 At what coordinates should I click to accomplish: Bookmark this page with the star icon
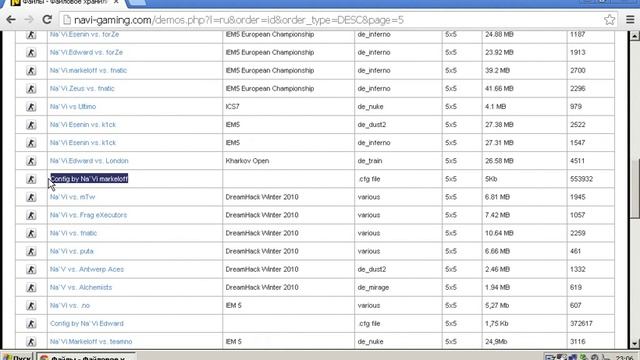(609, 20)
